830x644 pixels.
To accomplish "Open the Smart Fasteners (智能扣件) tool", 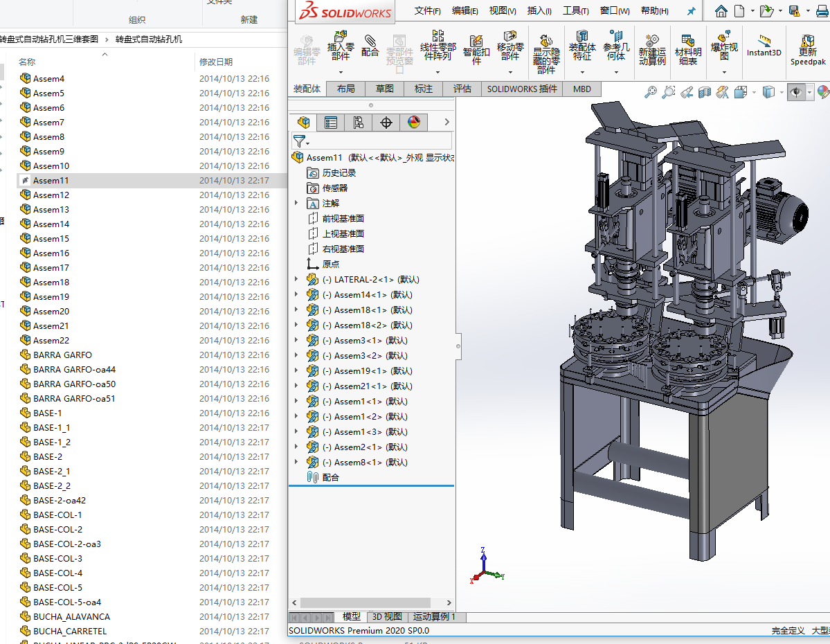I will (x=476, y=42).
